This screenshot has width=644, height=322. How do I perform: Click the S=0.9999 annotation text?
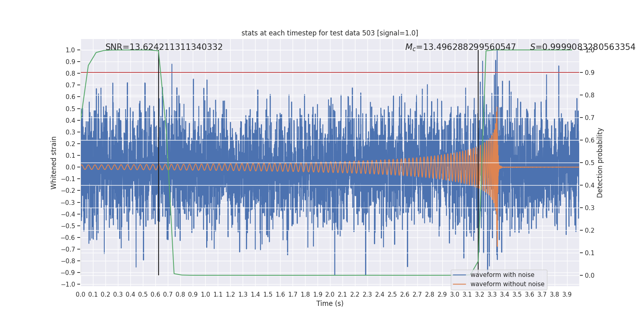click(x=582, y=47)
